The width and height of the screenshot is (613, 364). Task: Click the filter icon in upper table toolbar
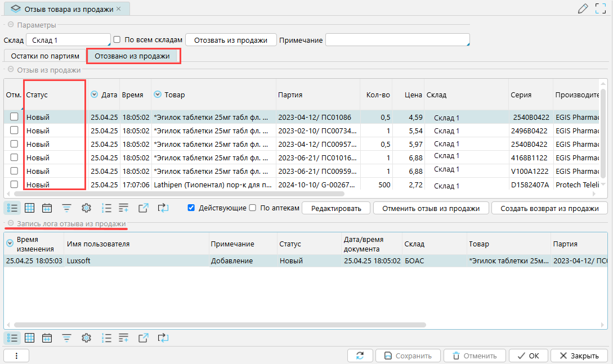67,208
